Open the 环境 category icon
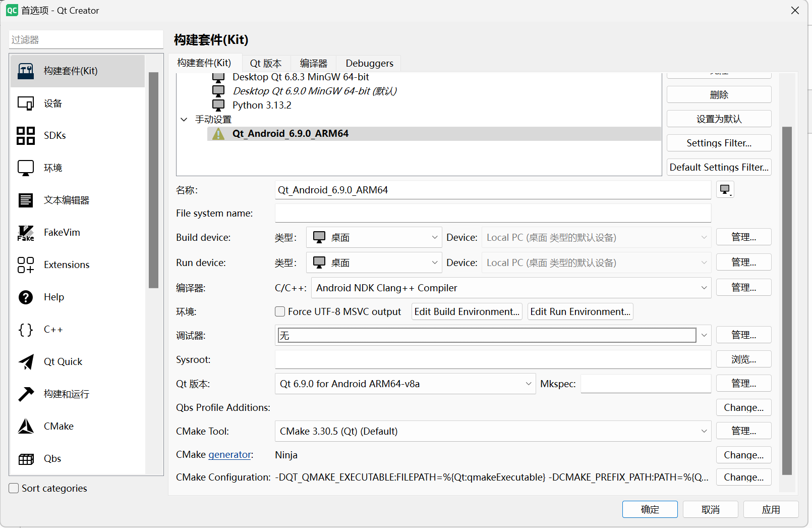The image size is (812, 528). (x=26, y=168)
